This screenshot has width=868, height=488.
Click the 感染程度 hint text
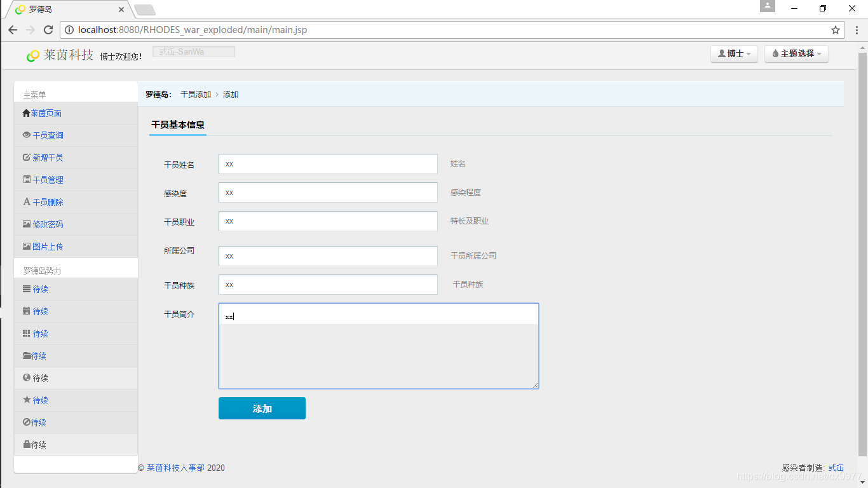[466, 192]
